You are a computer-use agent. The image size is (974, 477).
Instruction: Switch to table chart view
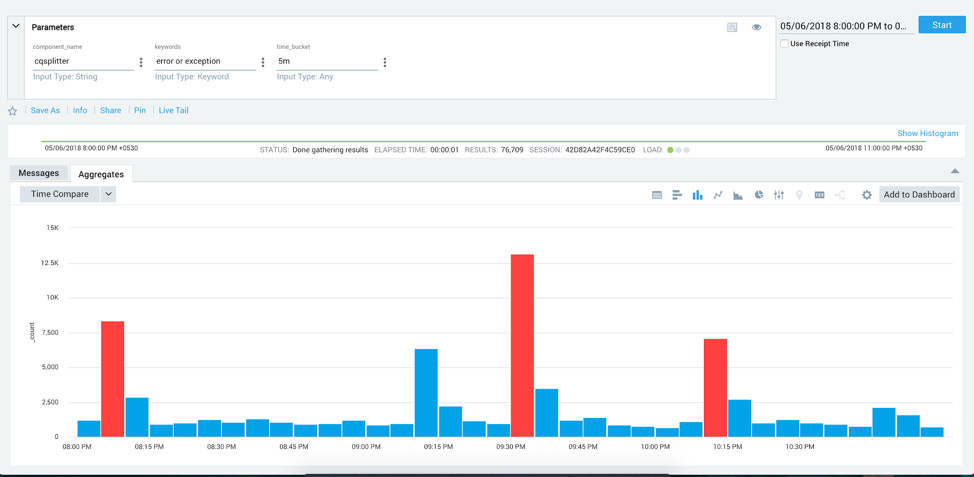[x=657, y=194]
